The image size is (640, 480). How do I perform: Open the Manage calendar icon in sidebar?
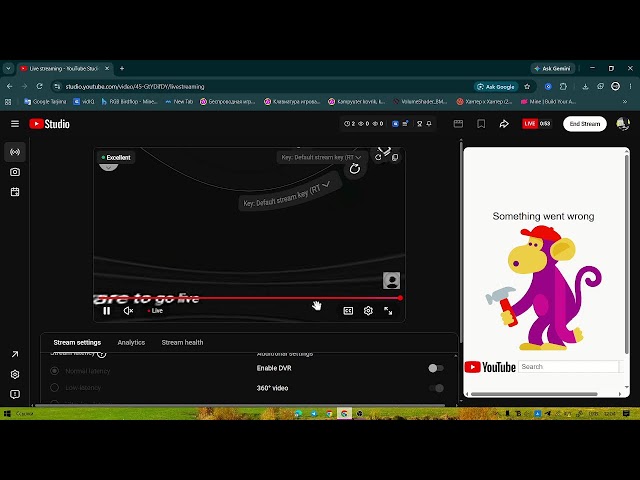point(15,192)
